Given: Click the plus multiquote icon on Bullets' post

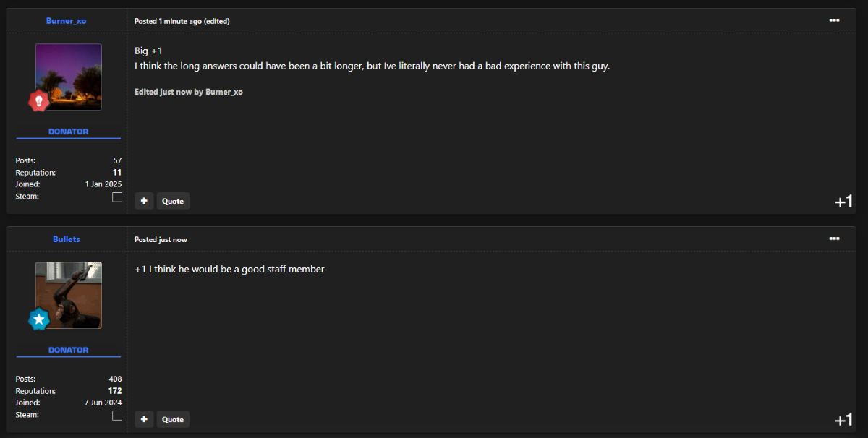Looking at the screenshot, I should tap(144, 419).
